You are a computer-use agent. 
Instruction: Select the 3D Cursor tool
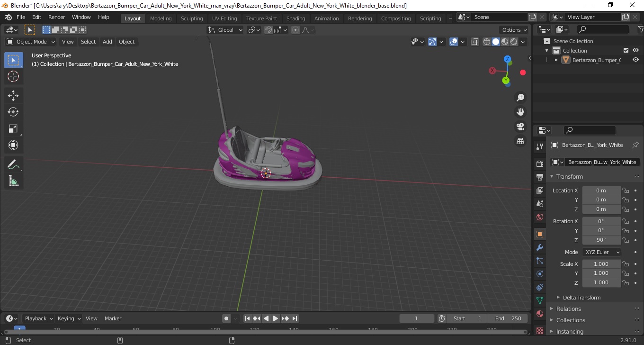pyautogui.click(x=13, y=76)
